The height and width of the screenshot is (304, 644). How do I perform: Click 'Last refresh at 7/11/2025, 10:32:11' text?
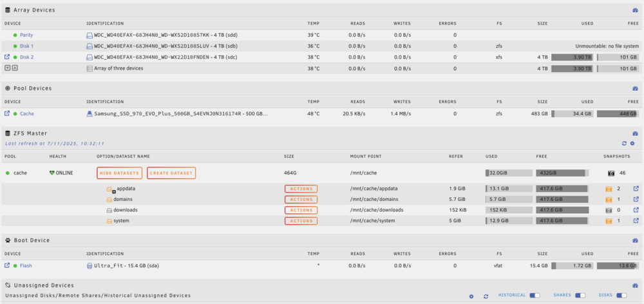pos(55,144)
